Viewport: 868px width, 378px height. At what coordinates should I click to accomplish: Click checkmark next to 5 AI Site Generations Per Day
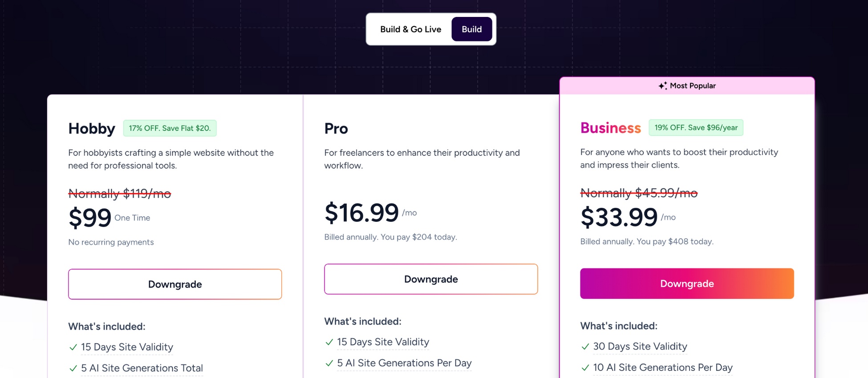[329, 363]
